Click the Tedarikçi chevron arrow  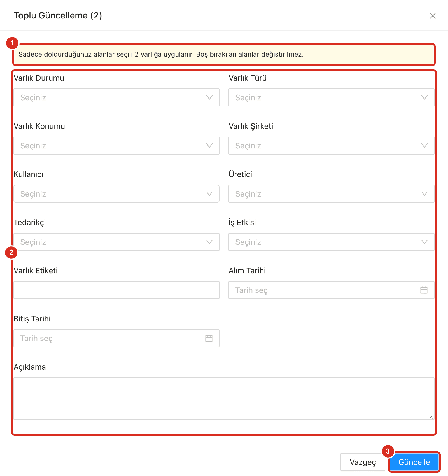tap(209, 242)
